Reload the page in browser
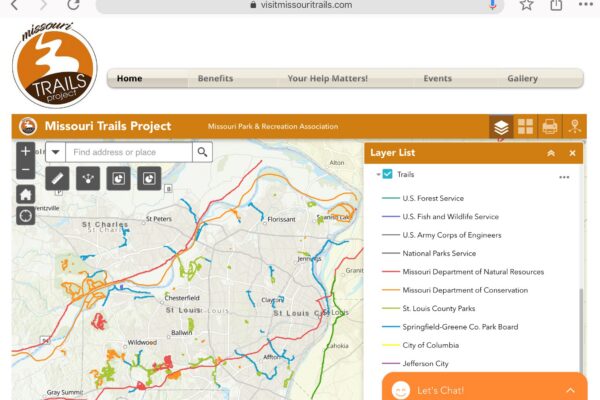 (73, 5)
